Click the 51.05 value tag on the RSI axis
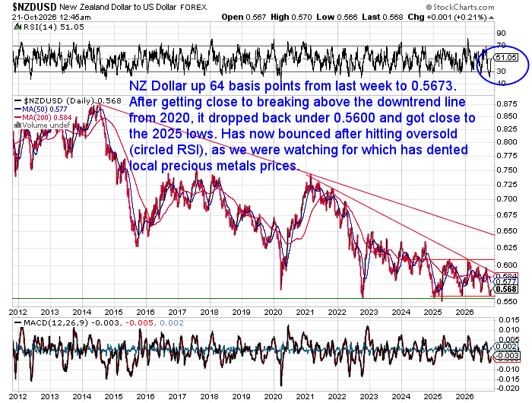This screenshot has width=532, height=403. point(506,57)
